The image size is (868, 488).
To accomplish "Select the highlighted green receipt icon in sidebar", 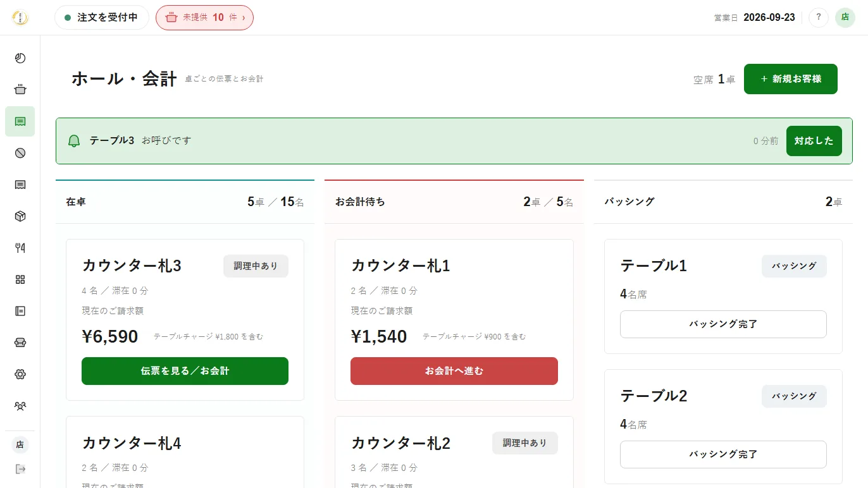I will [20, 121].
